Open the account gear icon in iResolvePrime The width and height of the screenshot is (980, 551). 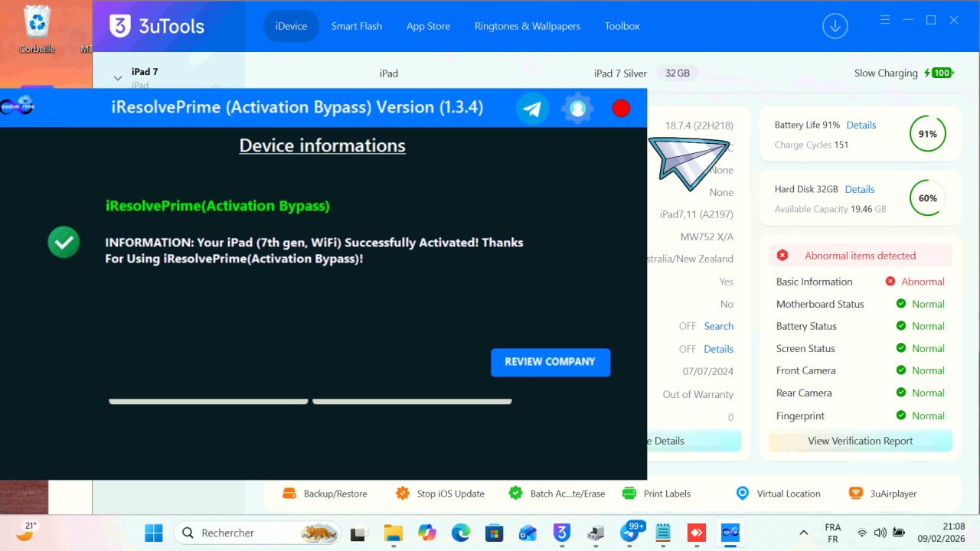(577, 108)
